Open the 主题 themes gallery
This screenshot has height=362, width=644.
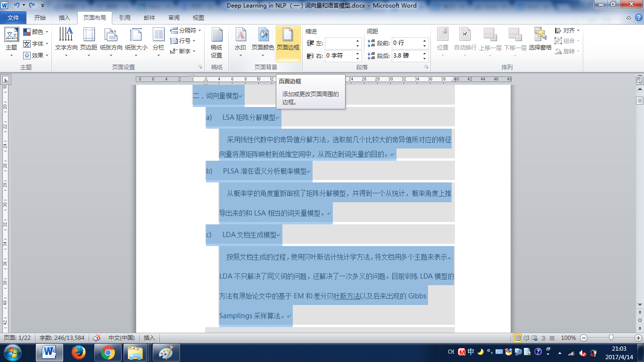(11, 41)
